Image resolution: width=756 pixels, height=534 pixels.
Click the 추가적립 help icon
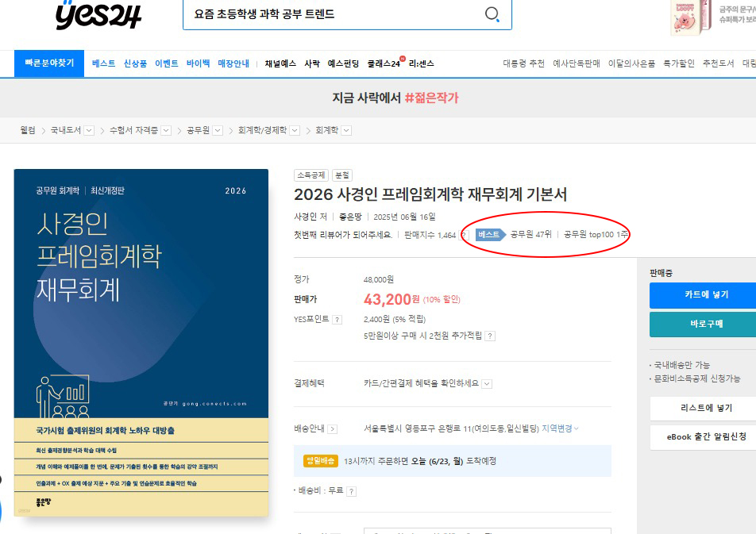(x=490, y=336)
